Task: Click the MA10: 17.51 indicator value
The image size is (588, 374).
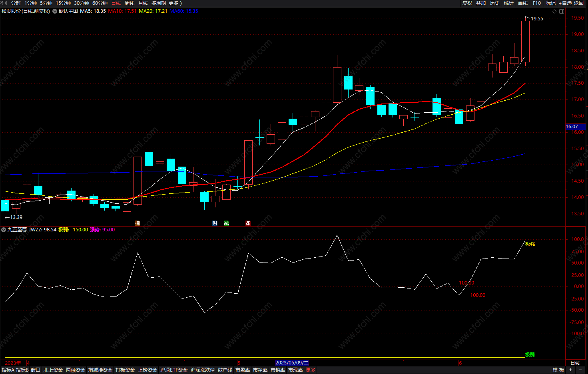Action: 122,11
